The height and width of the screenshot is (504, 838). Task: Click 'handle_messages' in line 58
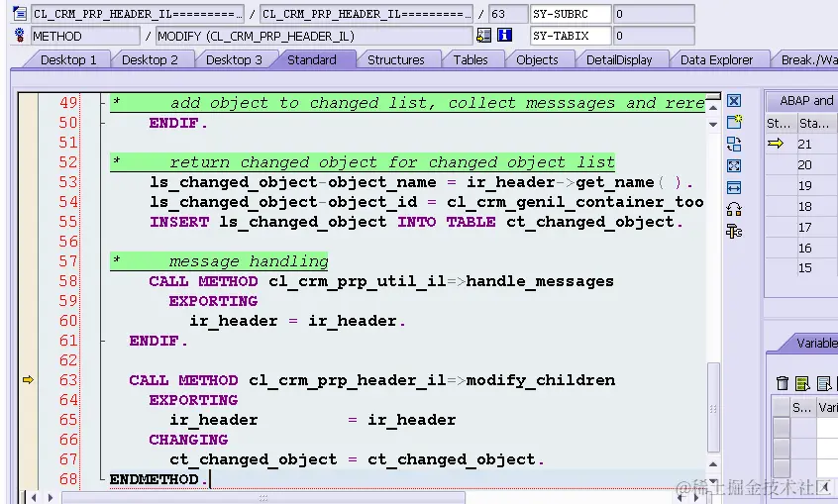(540, 281)
